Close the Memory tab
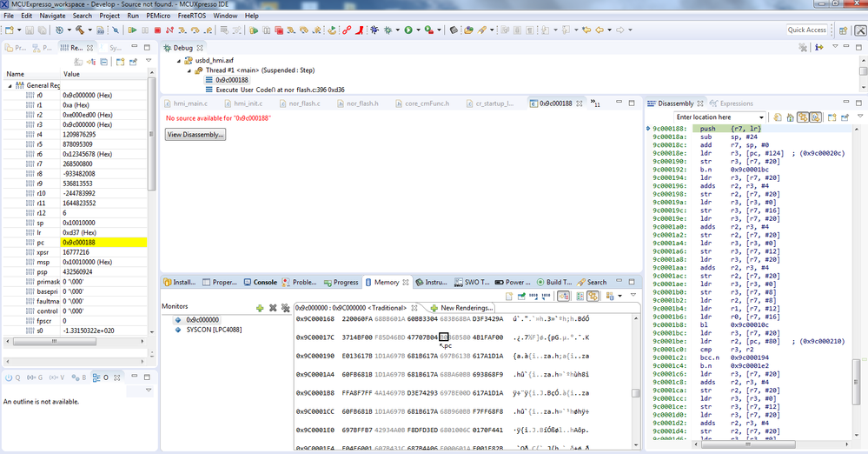Viewport: 868px width, 454px height. 406,282
